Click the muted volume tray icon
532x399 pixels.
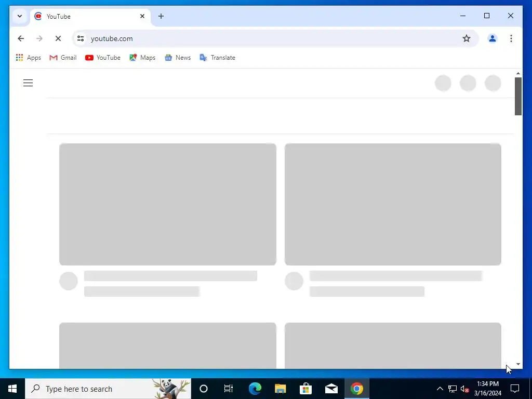coord(465,389)
